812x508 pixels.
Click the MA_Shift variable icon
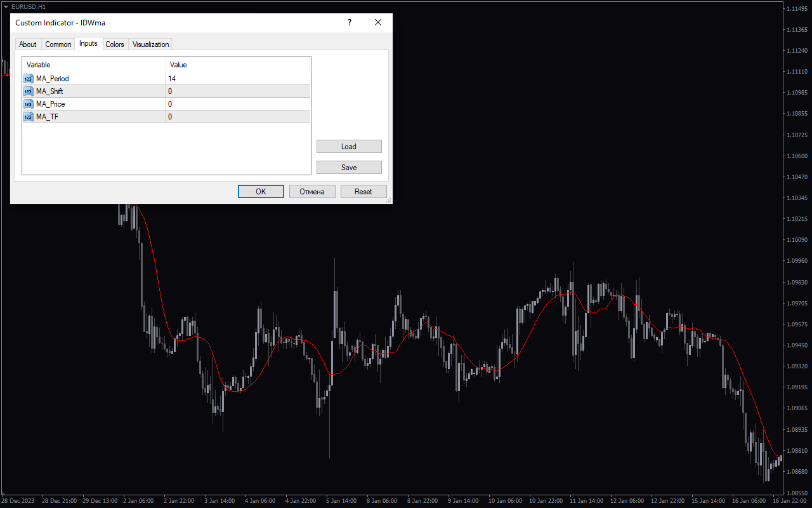coord(29,91)
